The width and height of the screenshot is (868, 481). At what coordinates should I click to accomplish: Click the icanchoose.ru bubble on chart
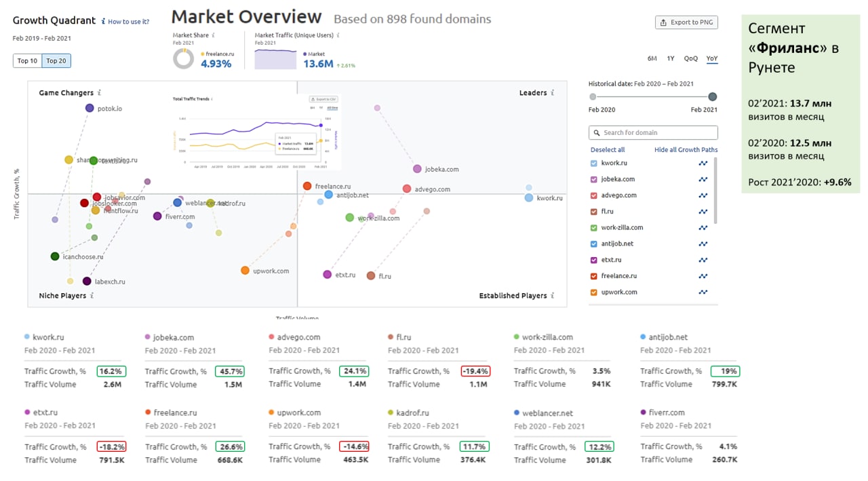55,256
